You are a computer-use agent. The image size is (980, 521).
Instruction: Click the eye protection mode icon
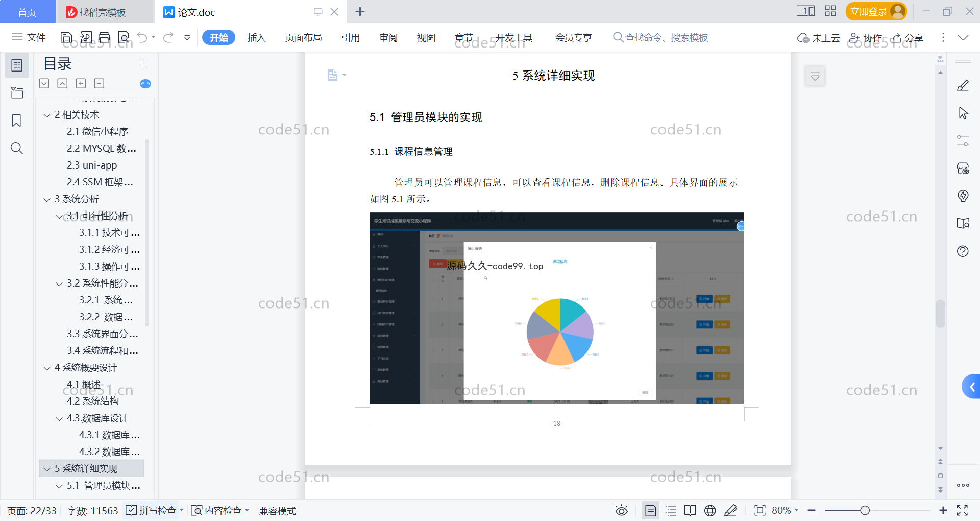(621, 510)
